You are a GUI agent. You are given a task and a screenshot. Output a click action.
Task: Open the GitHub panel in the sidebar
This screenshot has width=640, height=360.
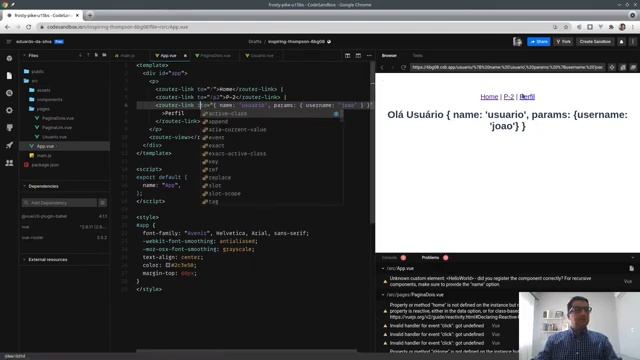click(x=9, y=128)
